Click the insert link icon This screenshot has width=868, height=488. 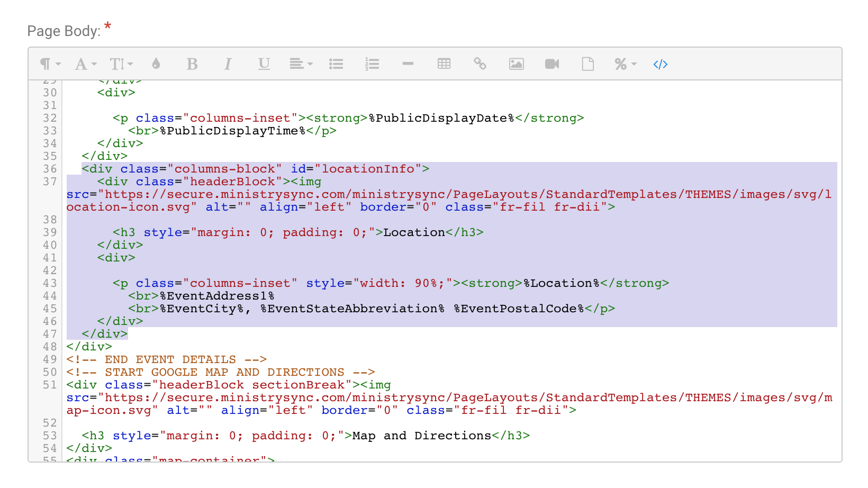pos(480,64)
